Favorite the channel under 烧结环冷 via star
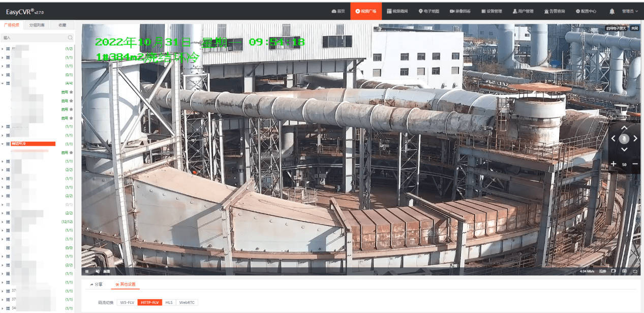 [x=71, y=152]
